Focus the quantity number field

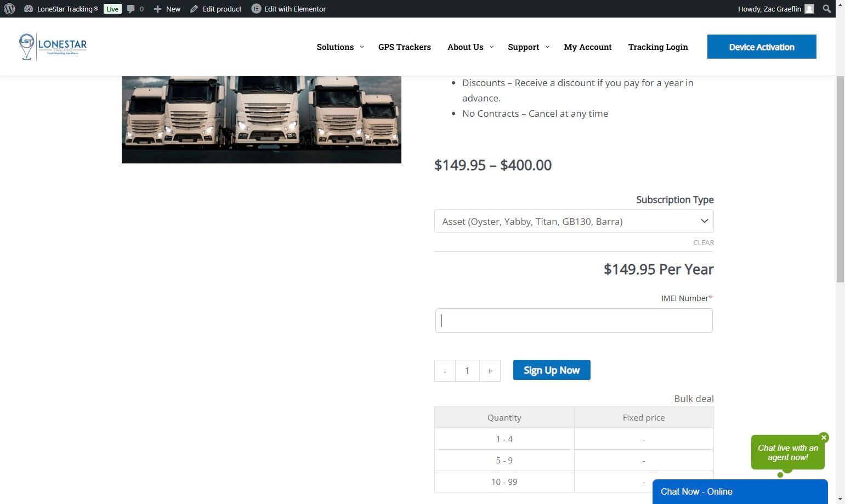pyautogui.click(x=467, y=371)
